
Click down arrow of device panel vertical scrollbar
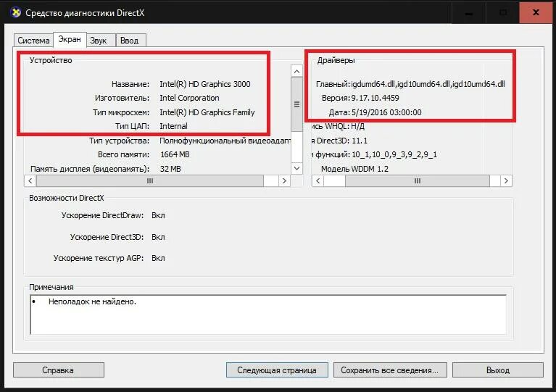coord(296,168)
